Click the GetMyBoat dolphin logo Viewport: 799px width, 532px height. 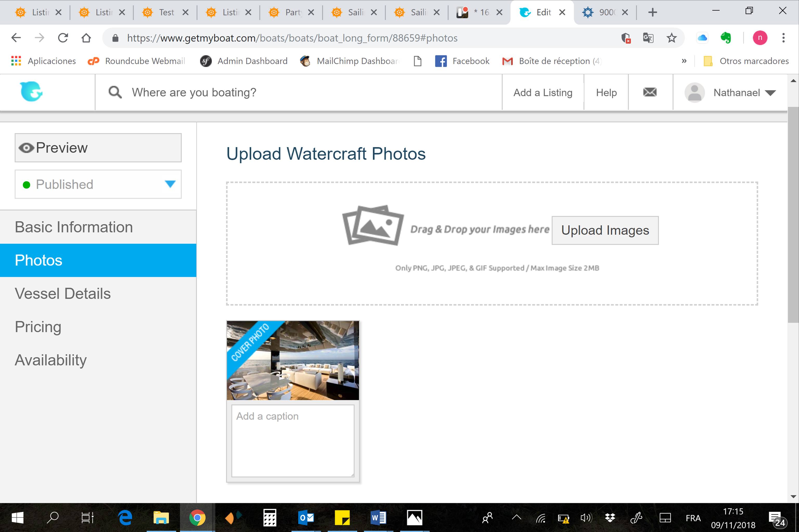[x=31, y=91]
